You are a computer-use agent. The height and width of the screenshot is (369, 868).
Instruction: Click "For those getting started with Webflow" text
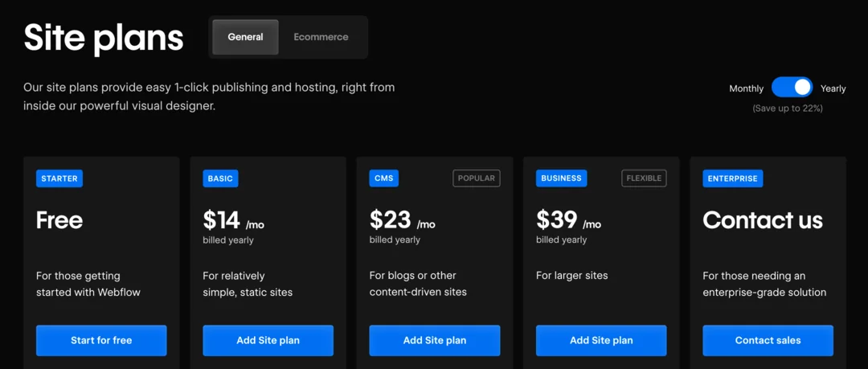[88, 284]
